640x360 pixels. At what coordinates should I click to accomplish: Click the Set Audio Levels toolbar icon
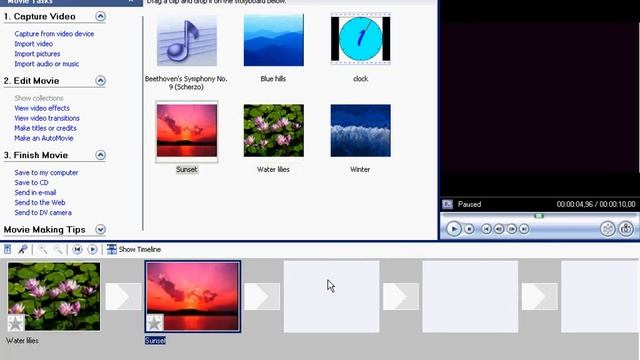tap(8, 249)
